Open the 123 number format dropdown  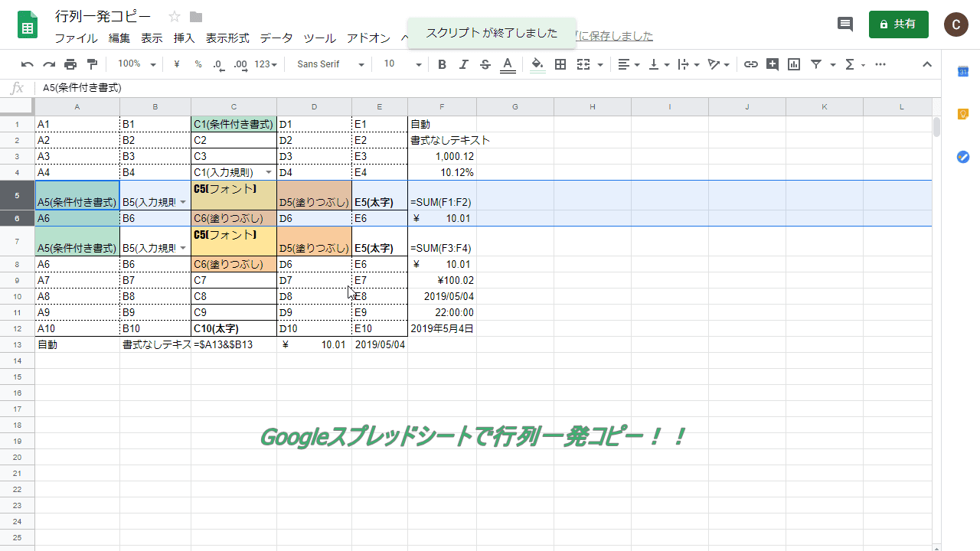(x=266, y=64)
